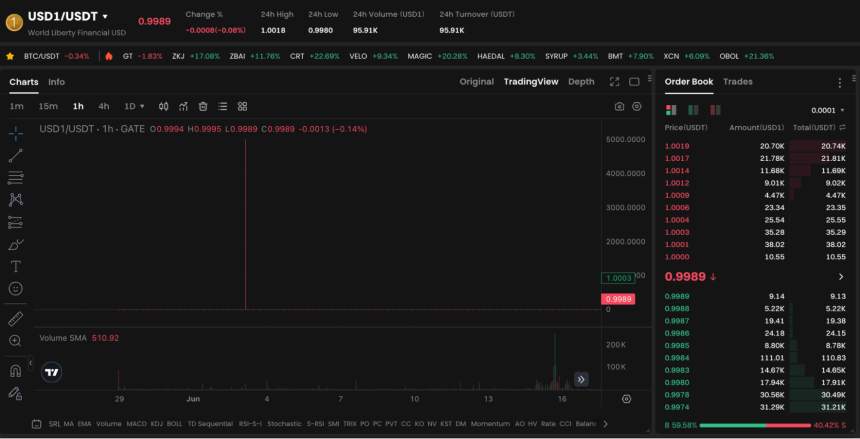Switch to the Charts tab
The width and height of the screenshot is (860, 439).
pos(24,82)
